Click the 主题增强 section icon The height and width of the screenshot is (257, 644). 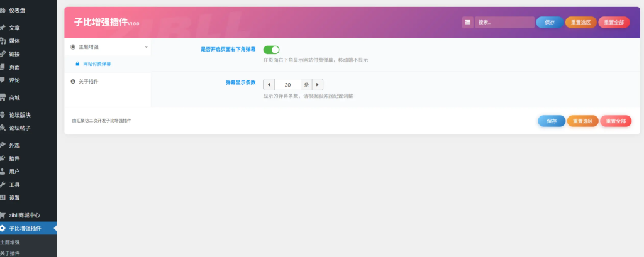[x=73, y=47]
